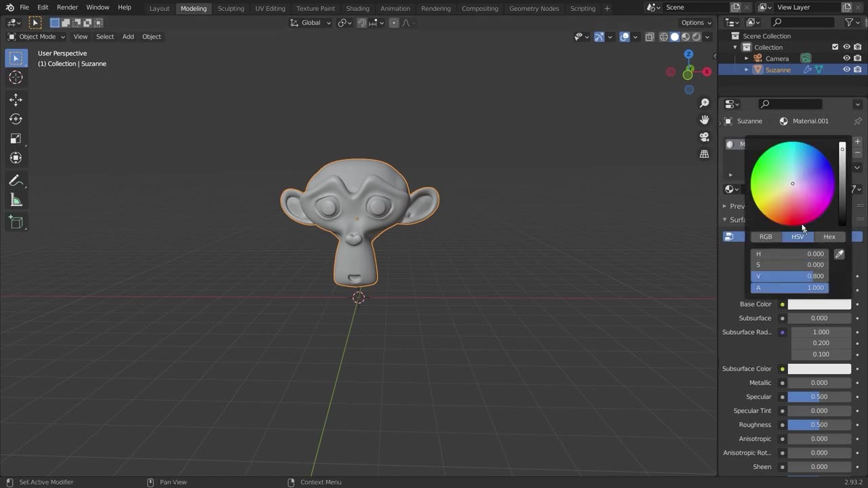Screen dimensions: 868x488
Task: Add a material slot with plus button
Action: [x=857, y=142]
